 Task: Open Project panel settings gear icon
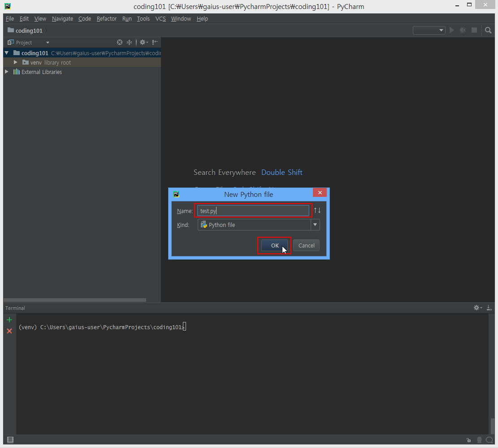[142, 42]
